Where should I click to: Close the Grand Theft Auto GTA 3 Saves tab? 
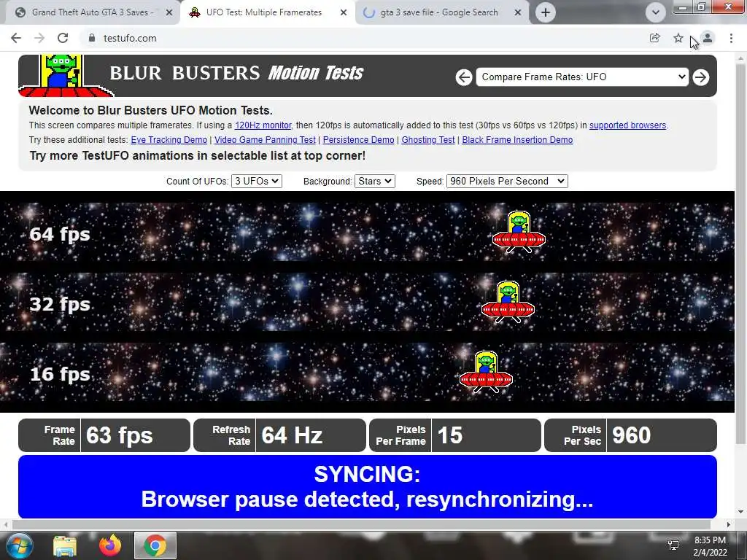tap(169, 12)
